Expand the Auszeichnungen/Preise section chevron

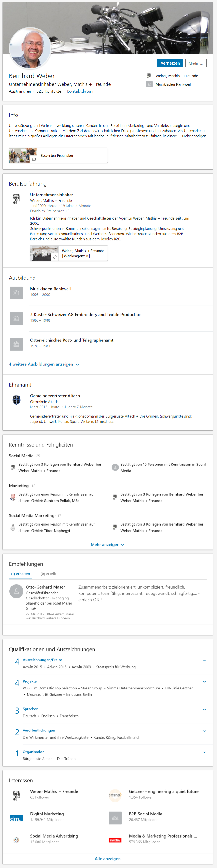[204, 660]
